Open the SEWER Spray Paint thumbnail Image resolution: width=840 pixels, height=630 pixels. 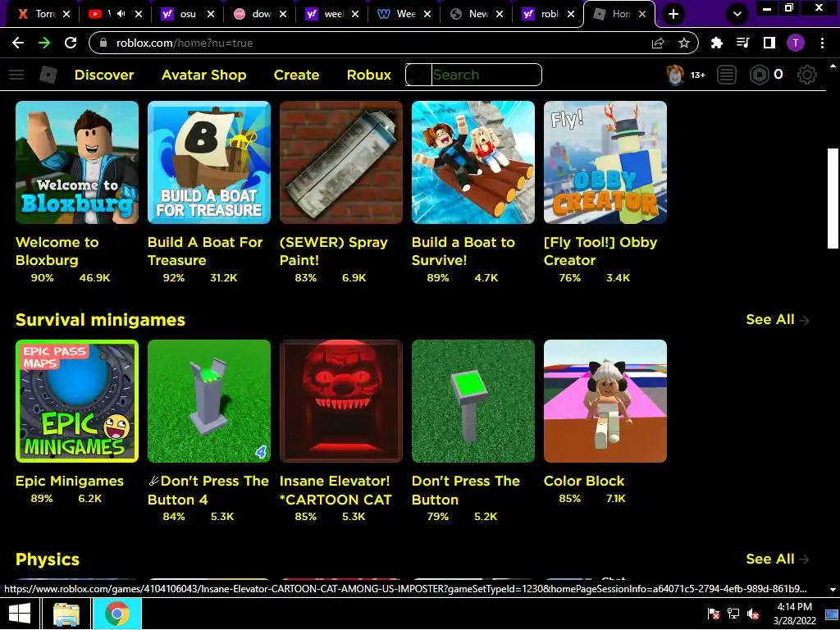(x=341, y=162)
